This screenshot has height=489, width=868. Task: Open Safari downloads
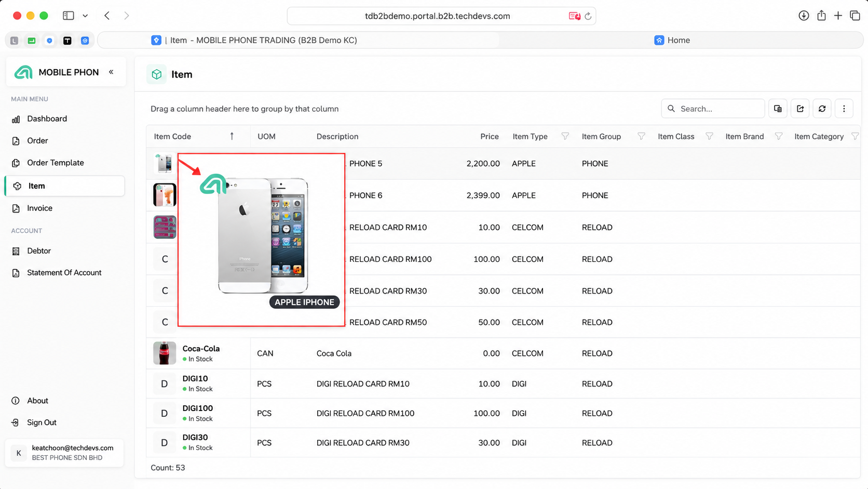coord(804,16)
